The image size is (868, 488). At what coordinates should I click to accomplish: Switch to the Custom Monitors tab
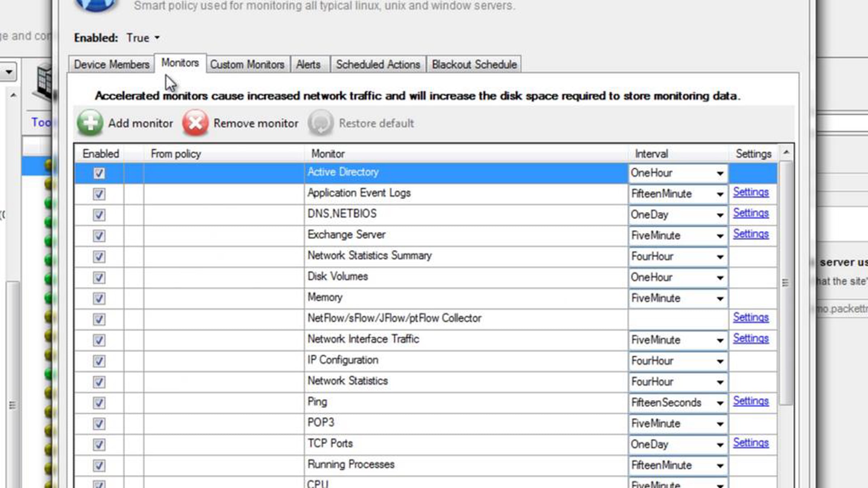click(247, 65)
